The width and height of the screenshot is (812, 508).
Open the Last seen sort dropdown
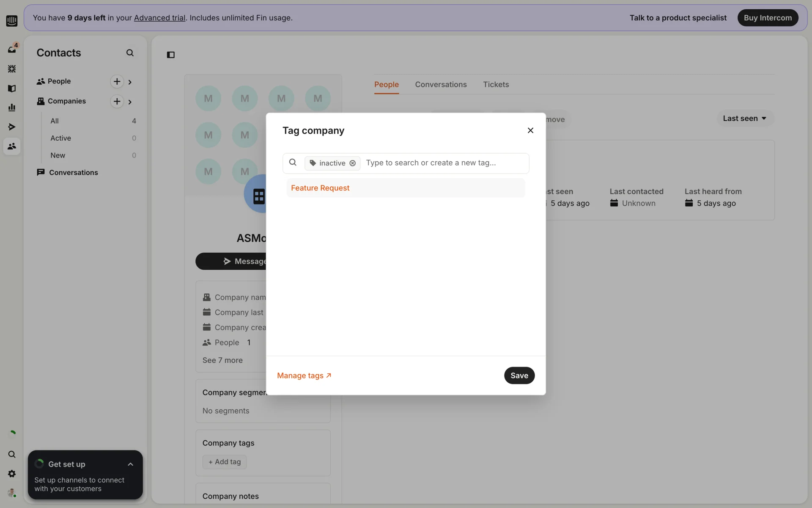[x=745, y=119]
